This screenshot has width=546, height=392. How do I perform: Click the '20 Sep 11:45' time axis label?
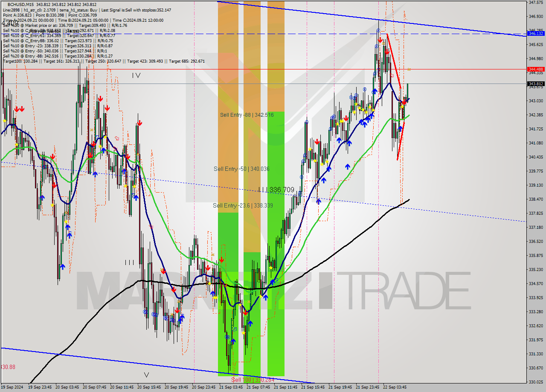click(x=122, y=387)
